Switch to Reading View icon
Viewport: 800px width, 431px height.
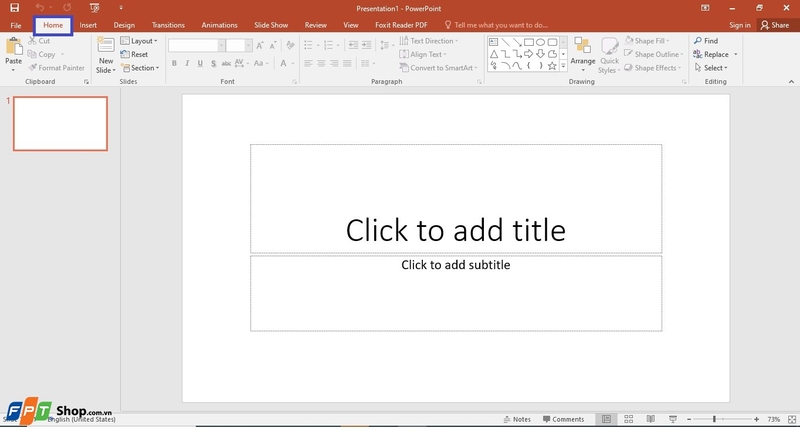click(651, 419)
